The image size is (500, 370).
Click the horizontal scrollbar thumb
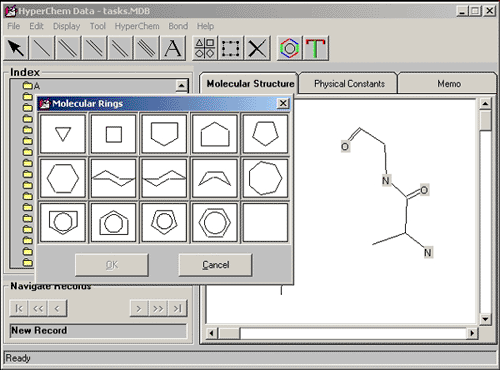point(229,333)
